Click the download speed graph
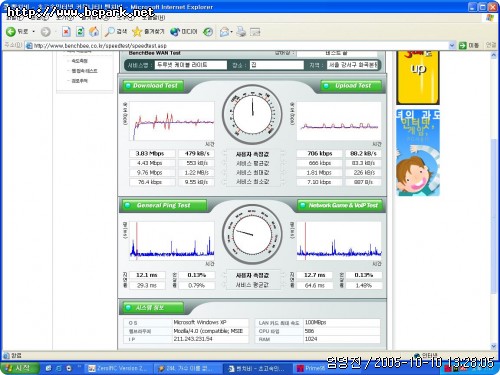The image size is (500, 375). (172, 121)
